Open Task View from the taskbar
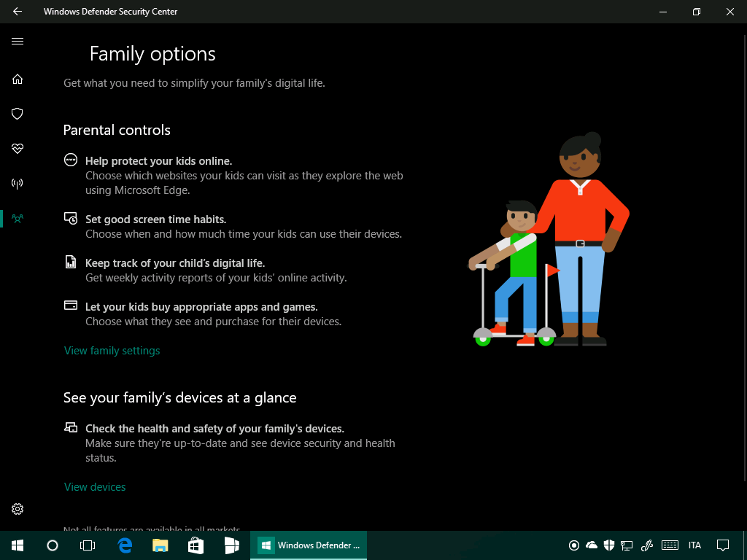Viewport: 747px width, 560px height. click(88, 545)
